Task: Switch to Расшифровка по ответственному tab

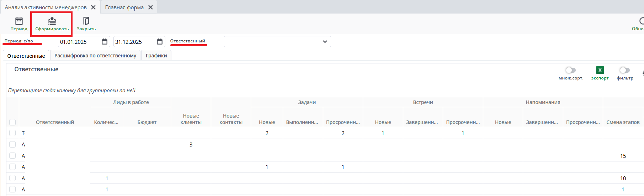Action: coord(95,56)
